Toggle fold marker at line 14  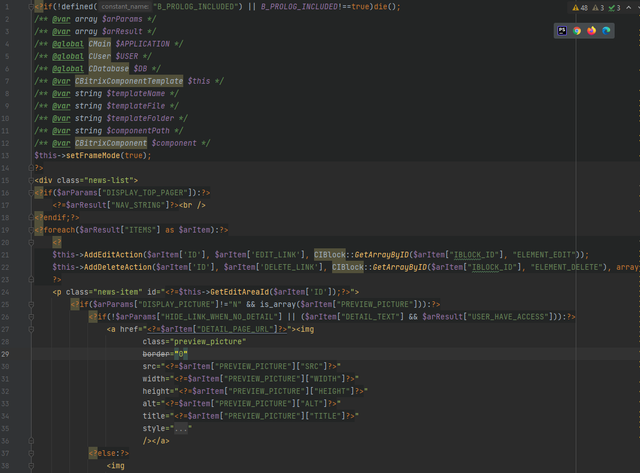pos(31,168)
